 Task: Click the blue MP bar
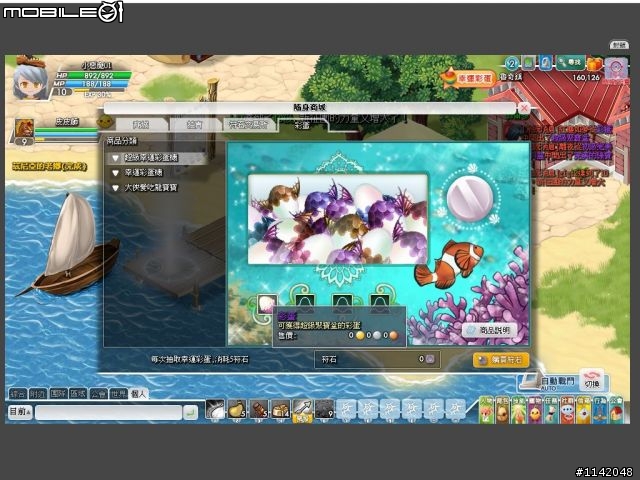click(x=96, y=84)
